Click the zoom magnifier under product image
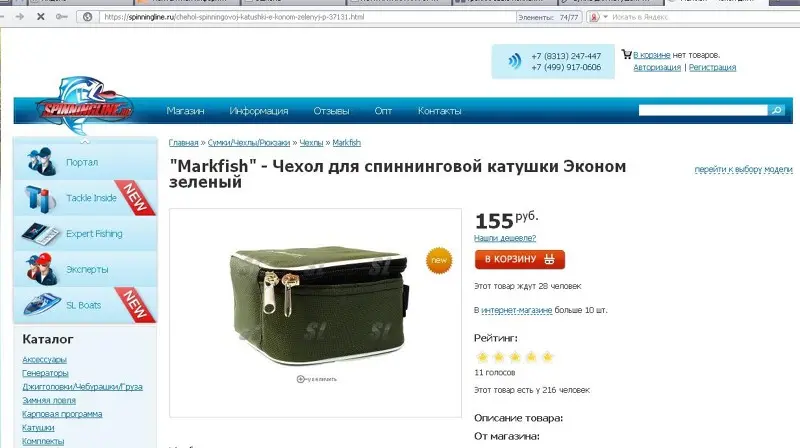This screenshot has width=800, height=448. click(x=301, y=379)
